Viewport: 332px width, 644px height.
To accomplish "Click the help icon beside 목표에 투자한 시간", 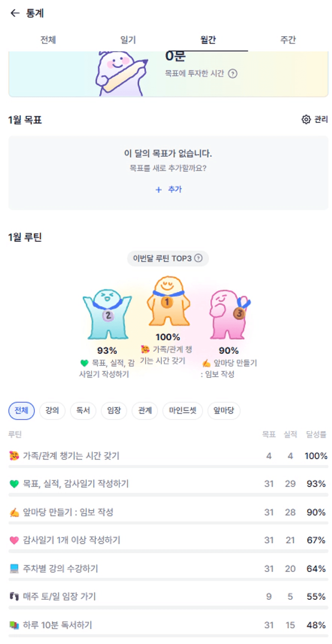I will click(232, 74).
